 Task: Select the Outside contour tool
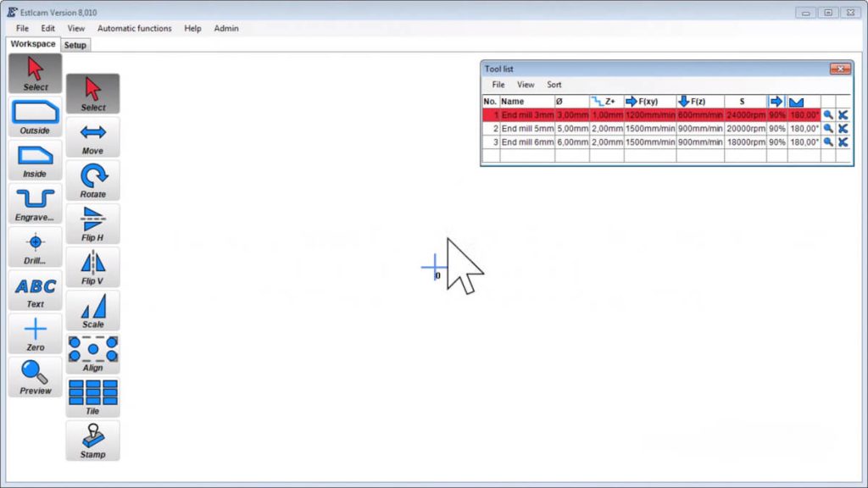(x=35, y=117)
